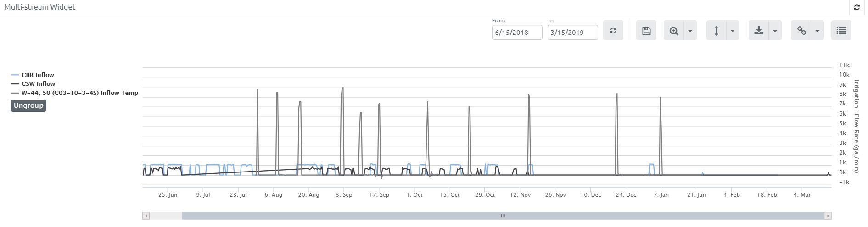The image size is (868, 227).
Task: Click the 7. Jan x-axis label
Action: pos(661,195)
